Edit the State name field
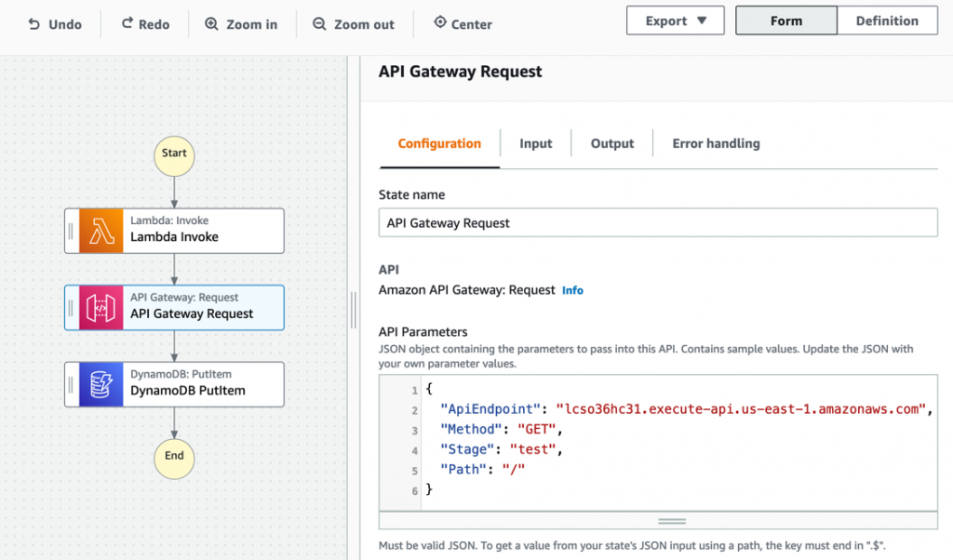This screenshot has height=560, width=953. point(658,222)
